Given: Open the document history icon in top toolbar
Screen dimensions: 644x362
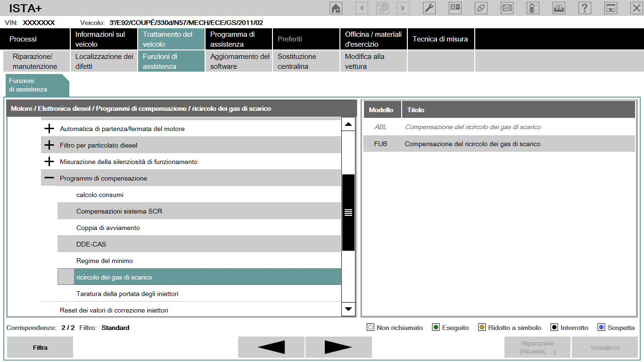Looking at the screenshot, I should (382, 8).
